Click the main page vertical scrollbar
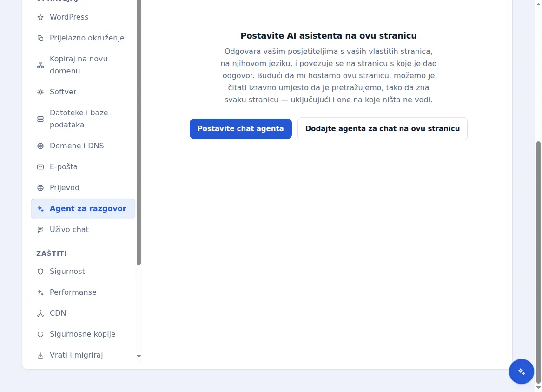The height and width of the screenshot is (392, 542). coord(538,262)
